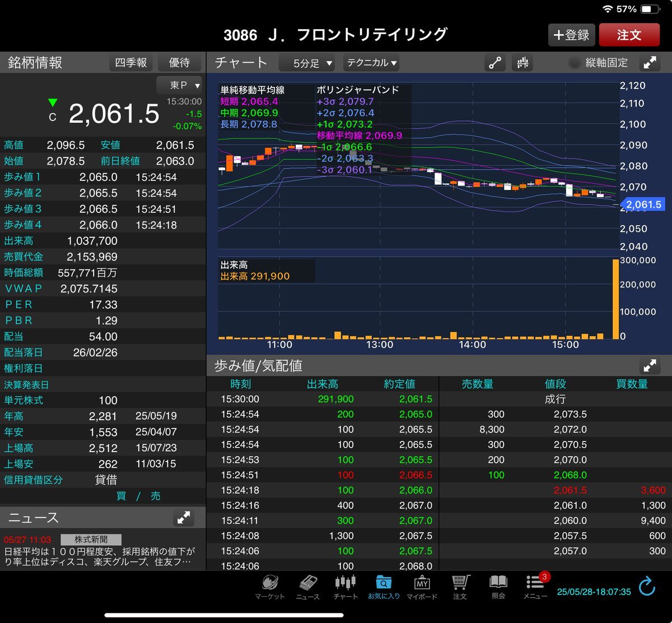Tap the 単純移動平均線 legend in chart

tap(253, 90)
